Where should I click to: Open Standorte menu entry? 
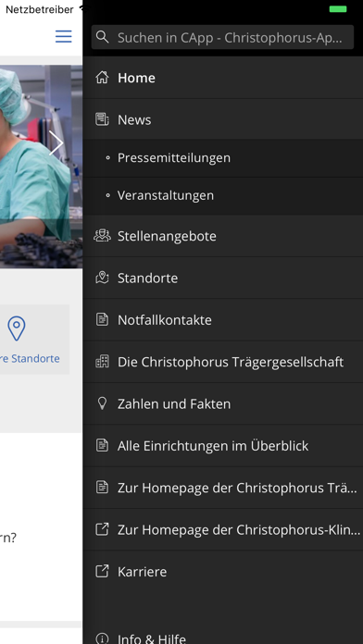point(223,279)
